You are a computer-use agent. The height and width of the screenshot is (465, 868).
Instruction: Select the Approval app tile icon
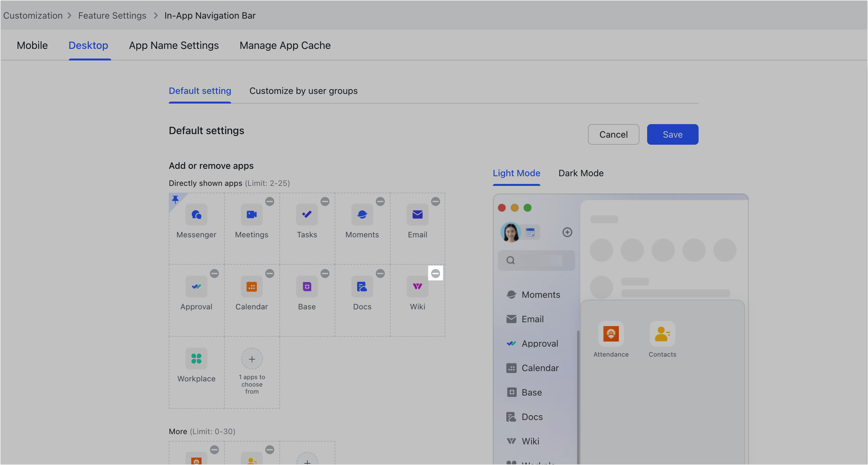click(196, 287)
